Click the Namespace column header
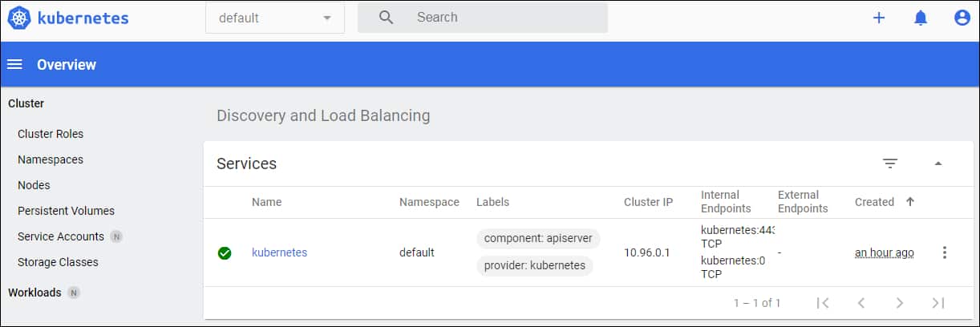This screenshot has height=327, width=980. pos(429,202)
